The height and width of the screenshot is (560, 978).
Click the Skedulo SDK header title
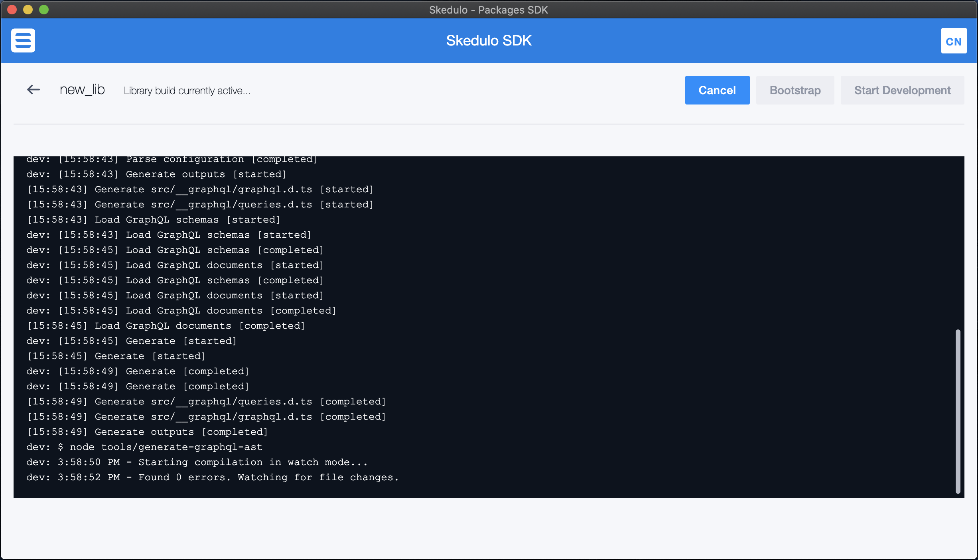tap(489, 41)
